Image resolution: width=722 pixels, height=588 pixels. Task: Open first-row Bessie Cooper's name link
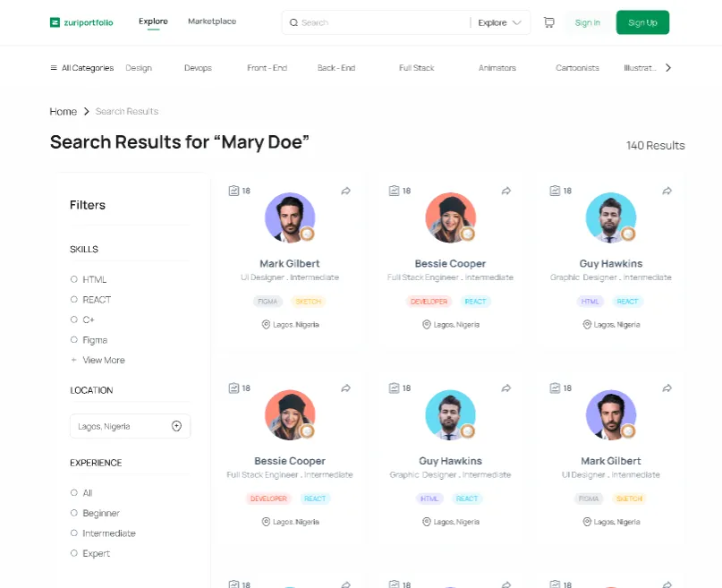pos(450,263)
